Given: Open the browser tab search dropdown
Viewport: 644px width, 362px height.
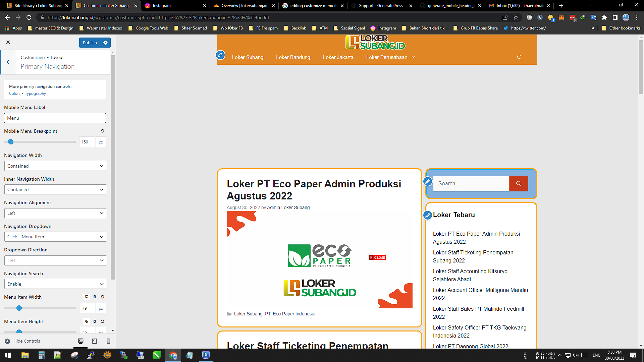Looking at the screenshot, I should [590, 5].
